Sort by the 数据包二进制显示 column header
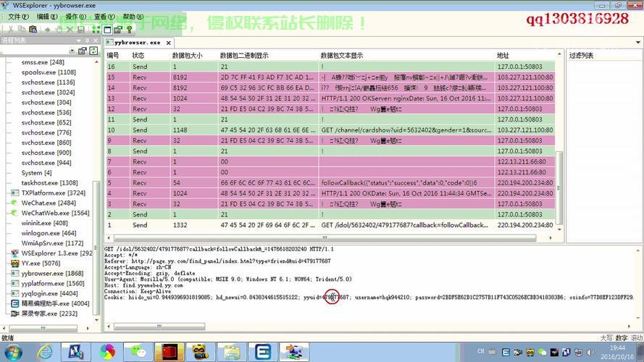Image resolution: width=644 pixels, height=362 pixels. (244, 56)
